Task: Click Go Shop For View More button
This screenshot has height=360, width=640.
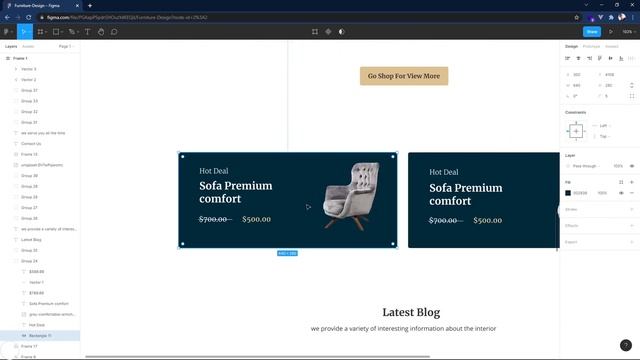Action: click(404, 76)
